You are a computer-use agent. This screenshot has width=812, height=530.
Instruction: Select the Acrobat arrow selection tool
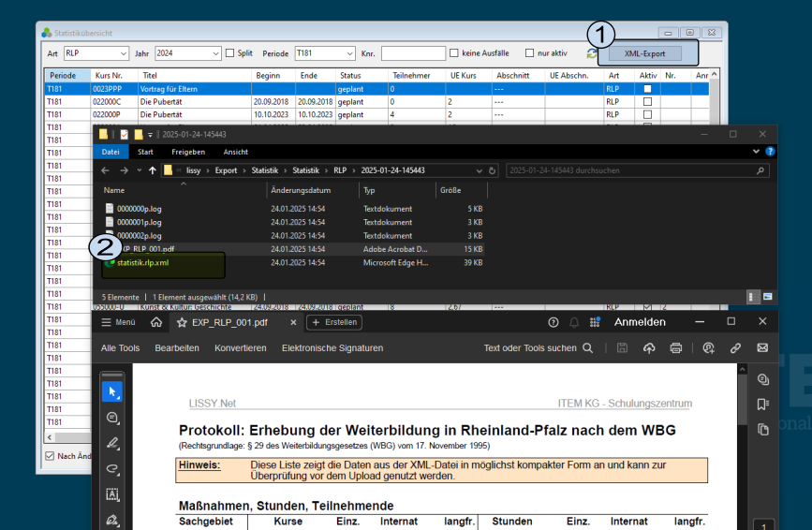click(112, 391)
